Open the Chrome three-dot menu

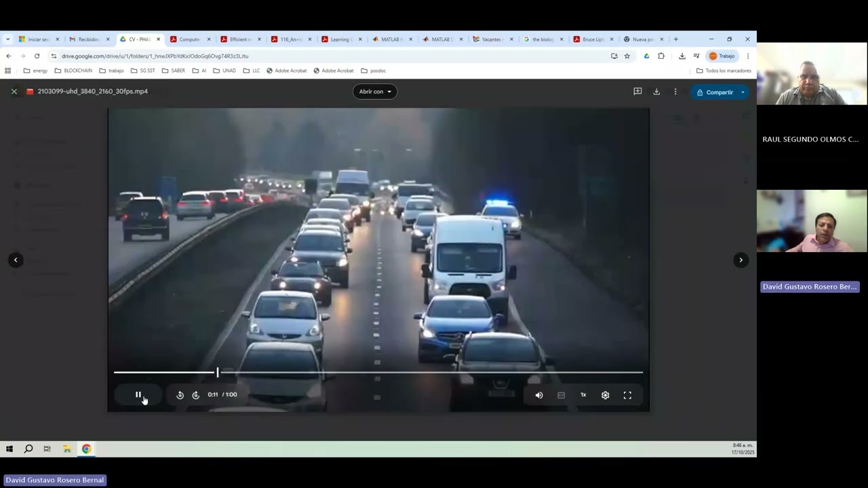(748, 56)
